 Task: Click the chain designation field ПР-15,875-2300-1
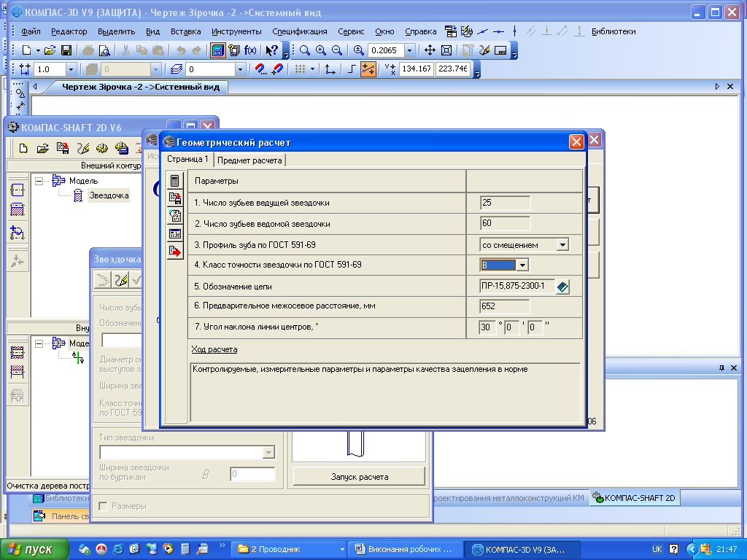517,286
